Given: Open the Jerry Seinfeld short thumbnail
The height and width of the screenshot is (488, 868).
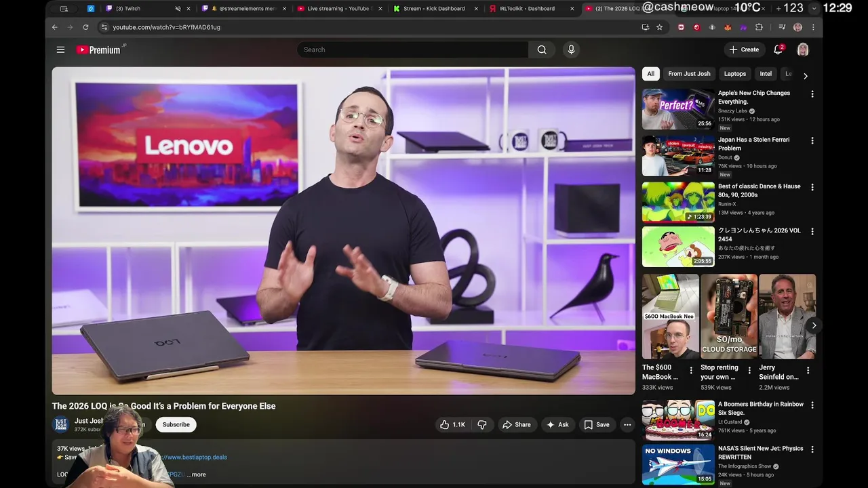Looking at the screenshot, I should click(787, 317).
